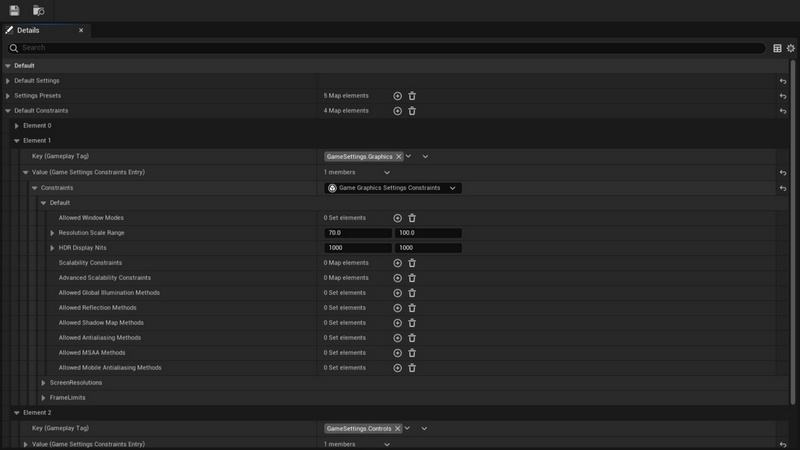The width and height of the screenshot is (800, 450).
Task: Click the Save icon in the top toolbar
Action: pos(14,10)
